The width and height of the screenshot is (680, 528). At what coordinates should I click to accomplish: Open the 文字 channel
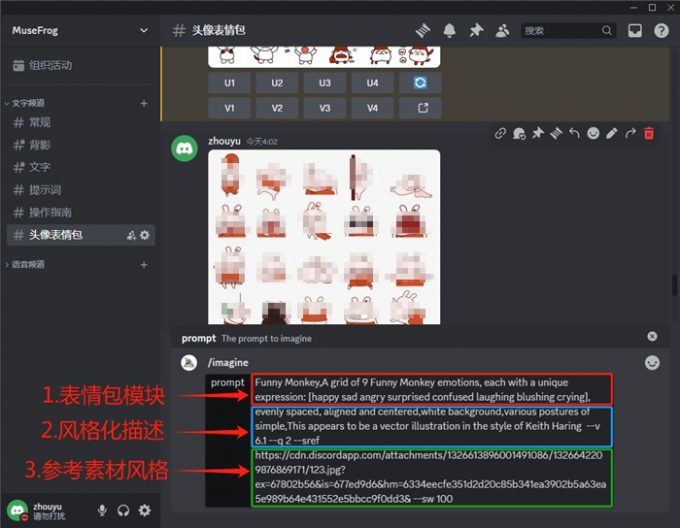(81, 167)
